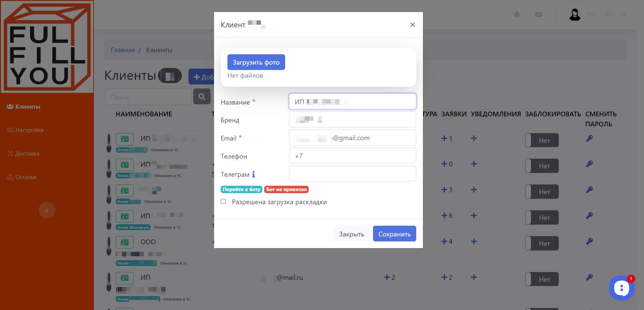Toggle the block switch in first client row
The image size is (644, 310).
542,140
